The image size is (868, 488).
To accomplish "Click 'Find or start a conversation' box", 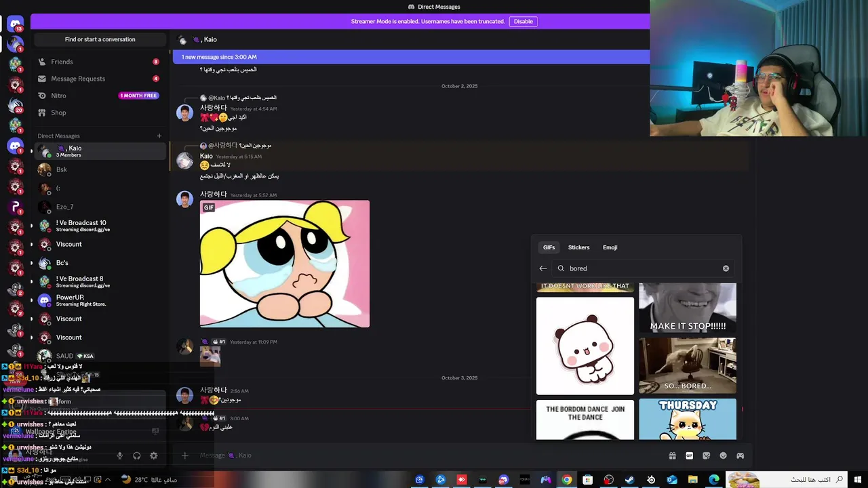I will pos(100,39).
